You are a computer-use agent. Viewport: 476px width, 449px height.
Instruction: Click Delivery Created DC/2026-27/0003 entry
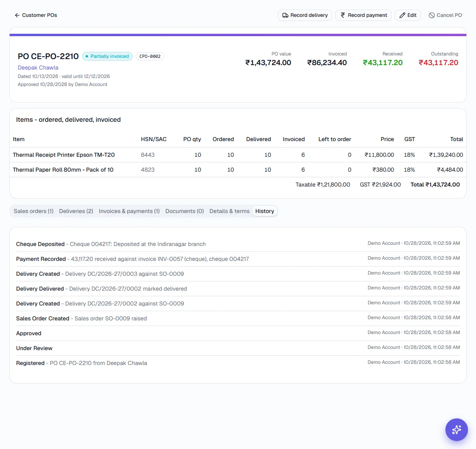[x=238, y=274]
